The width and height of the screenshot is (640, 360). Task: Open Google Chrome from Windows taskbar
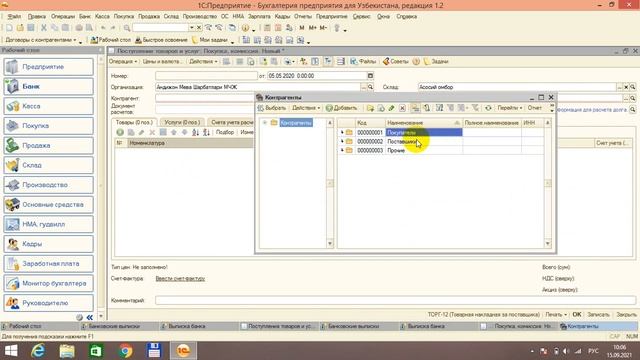tap(126, 351)
